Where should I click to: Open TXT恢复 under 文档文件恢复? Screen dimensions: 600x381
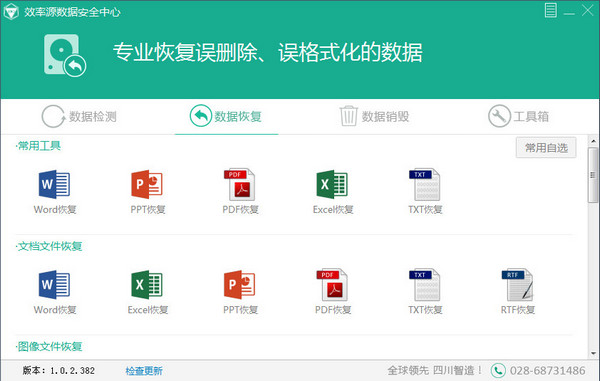[425, 291]
